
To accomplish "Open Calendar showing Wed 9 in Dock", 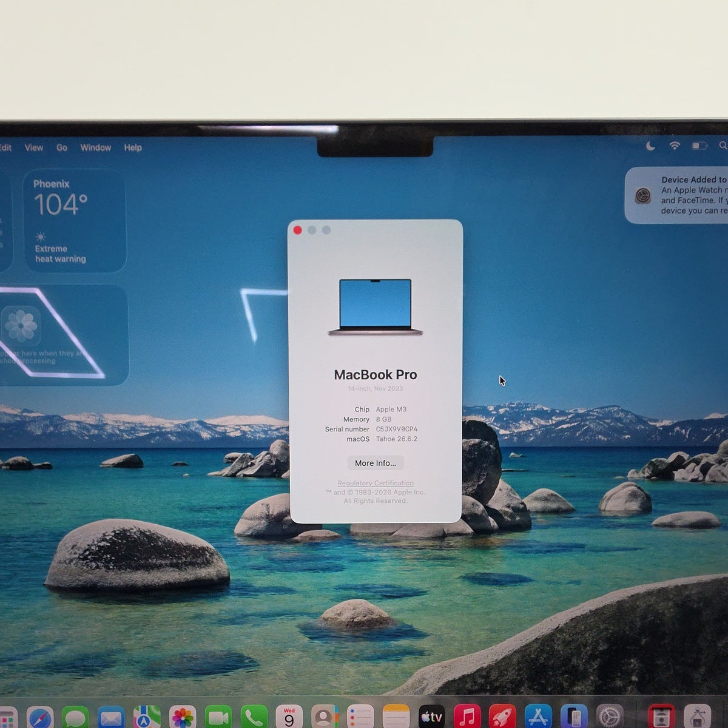I will click(289, 718).
